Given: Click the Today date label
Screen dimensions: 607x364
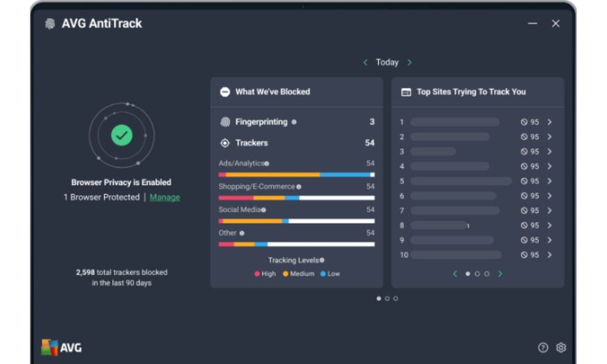Looking at the screenshot, I should coord(387,62).
